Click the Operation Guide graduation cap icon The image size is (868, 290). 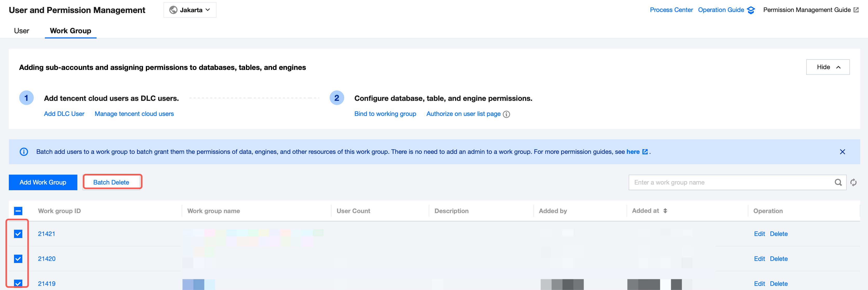click(x=751, y=10)
